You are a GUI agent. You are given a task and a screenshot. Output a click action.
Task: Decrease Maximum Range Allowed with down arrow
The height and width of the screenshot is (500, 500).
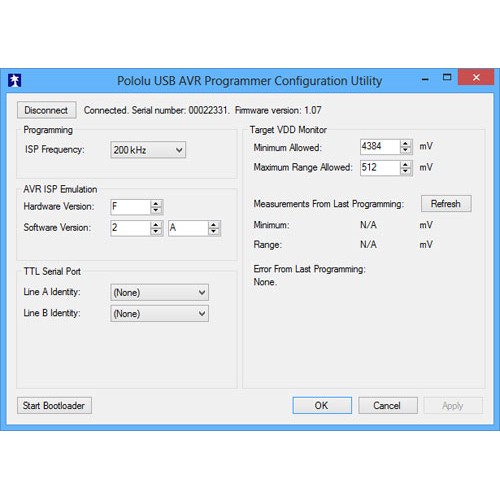point(405,171)
